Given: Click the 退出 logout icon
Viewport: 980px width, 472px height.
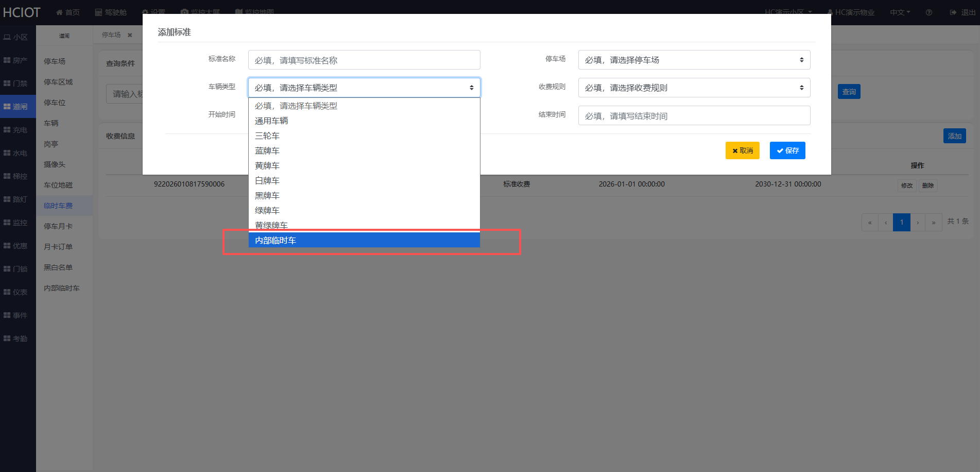Looking at the screenshot, I should (x=953, y=12).
